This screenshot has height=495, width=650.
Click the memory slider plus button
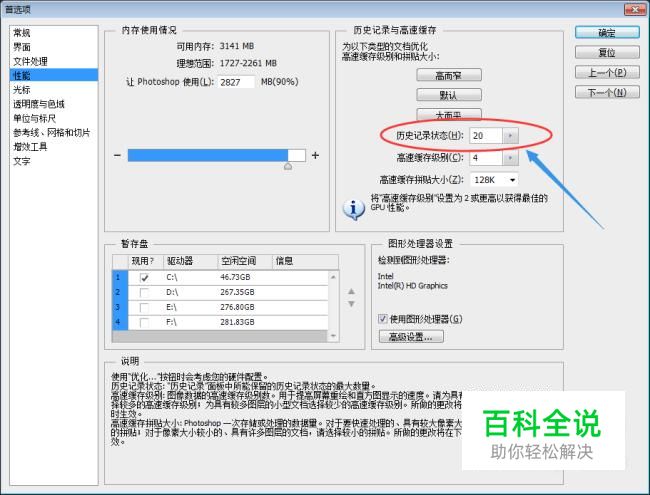[315, 155]
